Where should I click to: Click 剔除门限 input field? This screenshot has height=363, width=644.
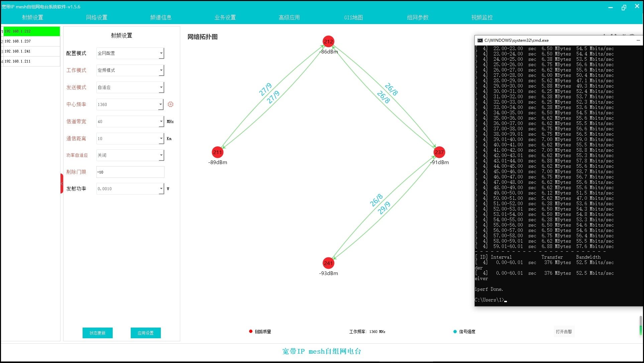click(x=130, y=172)
